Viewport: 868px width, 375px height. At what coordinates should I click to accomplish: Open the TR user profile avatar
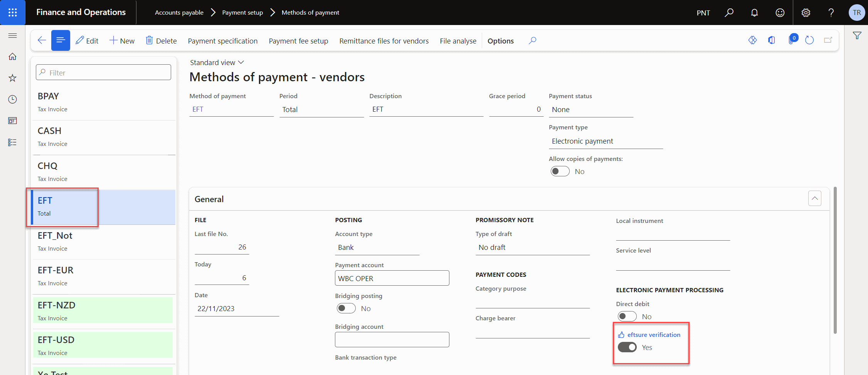pyautogui.click(x=856, y=12)
